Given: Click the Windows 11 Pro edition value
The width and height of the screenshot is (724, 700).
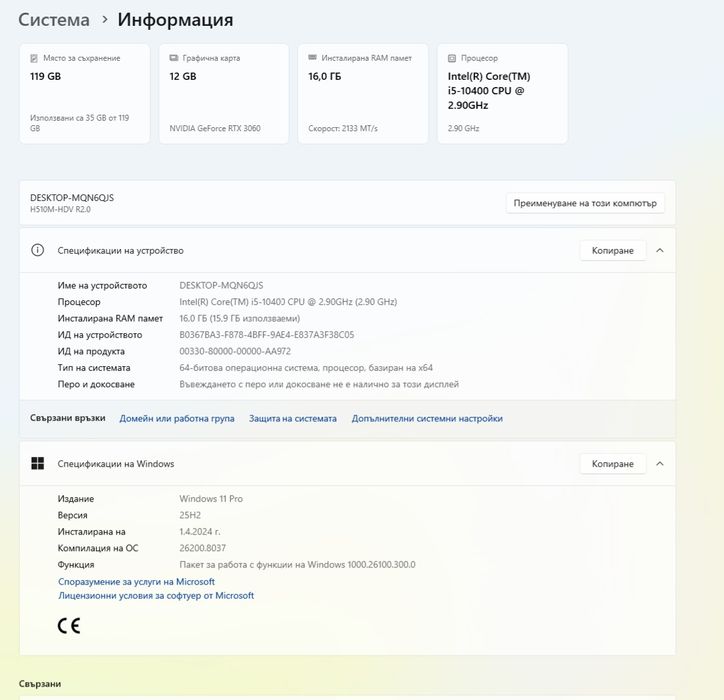Looking at the screenshot, I should (211, 499).
